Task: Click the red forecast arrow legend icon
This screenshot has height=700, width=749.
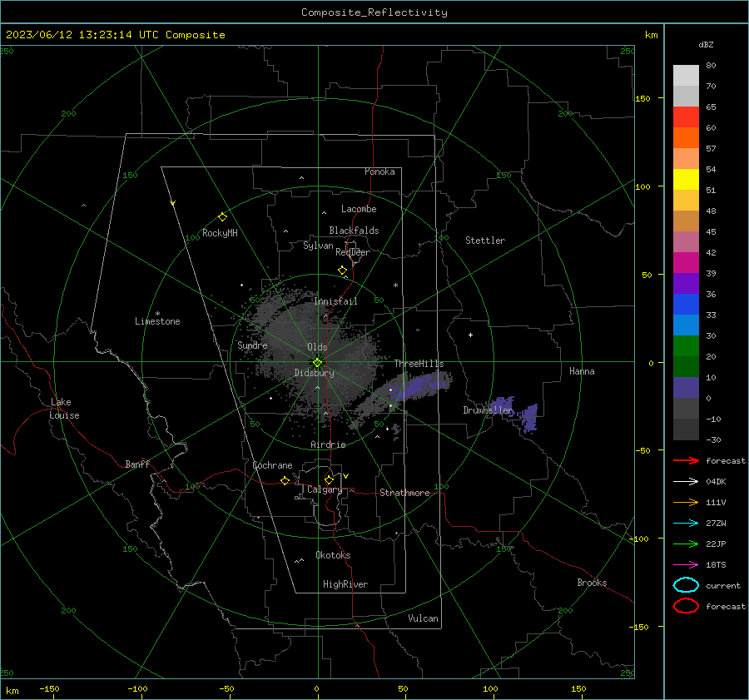Action: click(x=686, y=460)
